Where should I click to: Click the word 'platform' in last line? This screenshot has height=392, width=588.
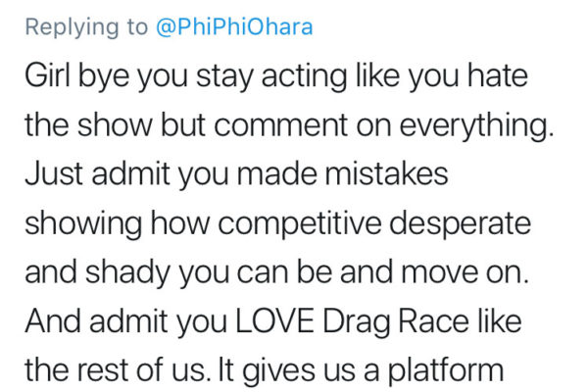point(445,371)
